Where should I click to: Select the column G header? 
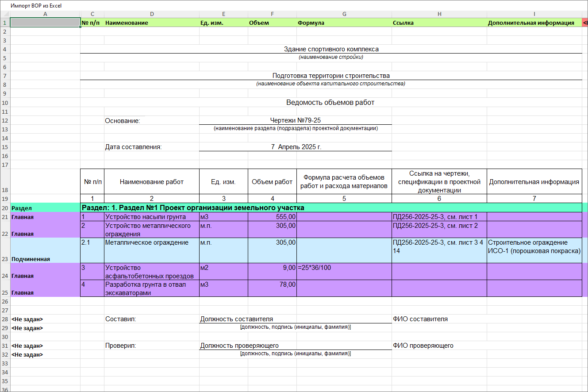pyautogui.click(x=344, y=14)
